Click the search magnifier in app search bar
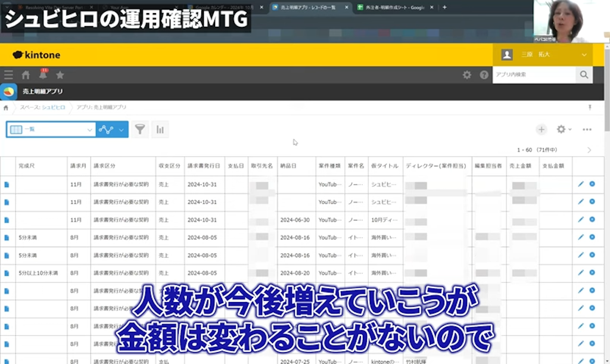The width and height of the screenshot is (610, 364). click(583, 74)
